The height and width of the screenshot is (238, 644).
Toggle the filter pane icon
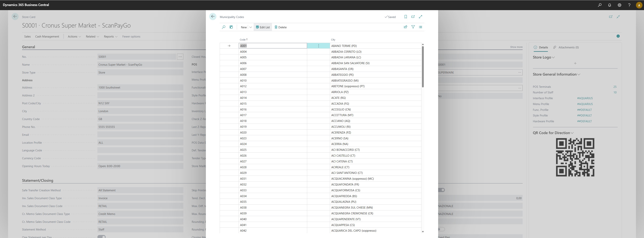coord(413,27)
